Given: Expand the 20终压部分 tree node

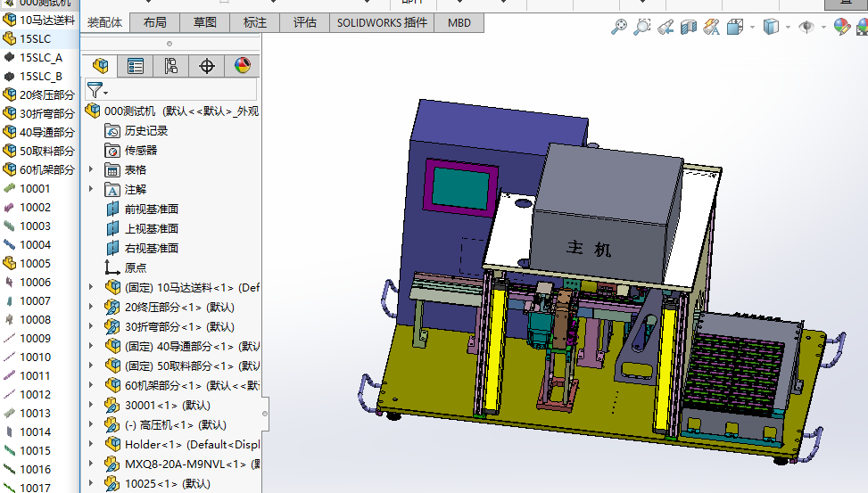Looking at the screenshot, I should coord(90,307).
